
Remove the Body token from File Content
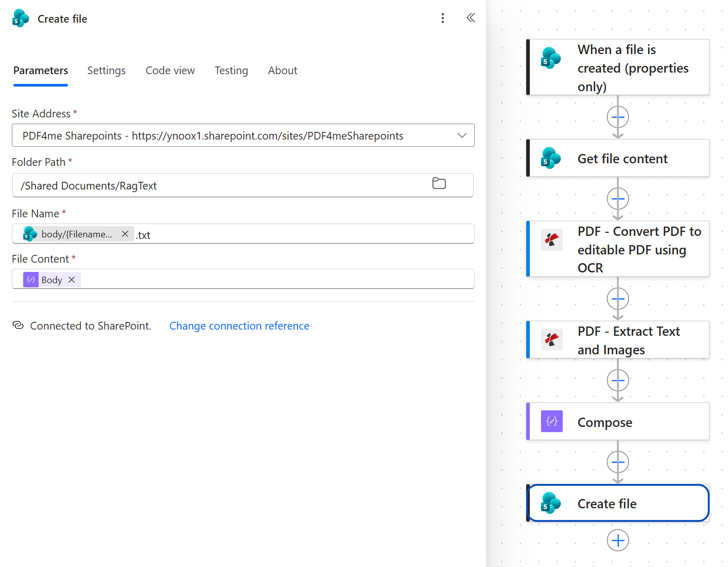72,280
